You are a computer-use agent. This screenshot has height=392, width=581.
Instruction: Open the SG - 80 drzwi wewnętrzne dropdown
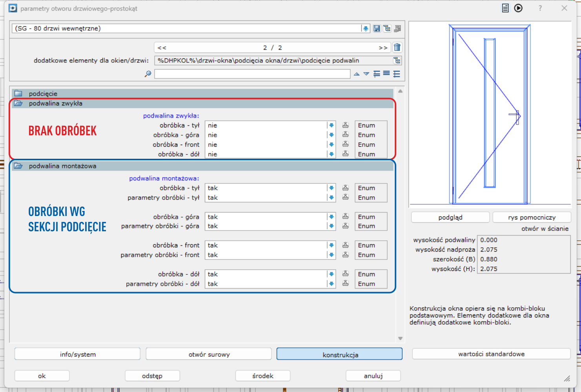365,28
